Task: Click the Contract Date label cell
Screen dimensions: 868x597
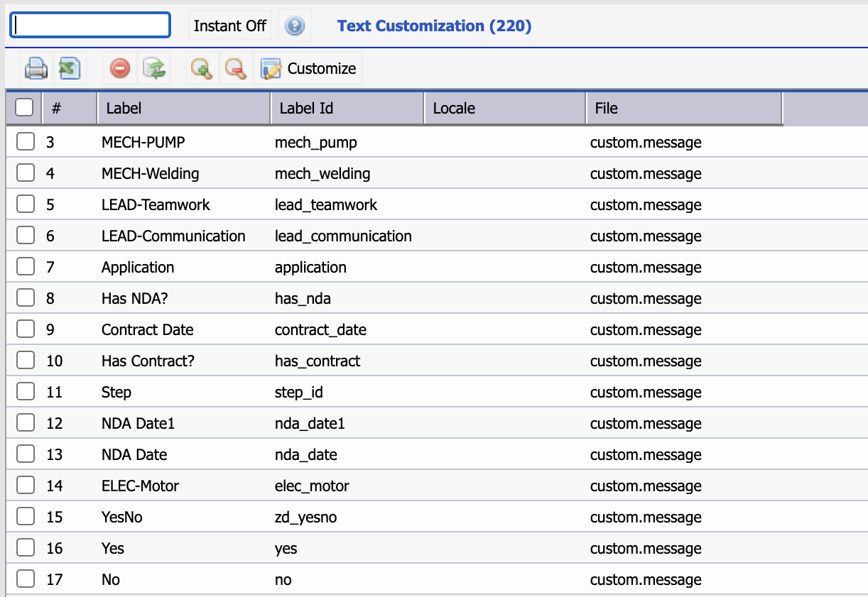Action: [148, 330]
